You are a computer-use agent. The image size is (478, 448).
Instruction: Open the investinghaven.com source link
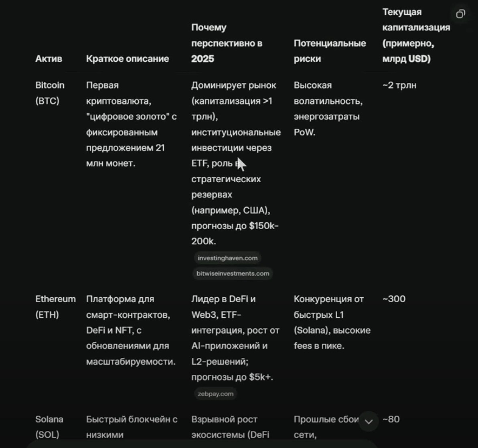coord(227,258)
